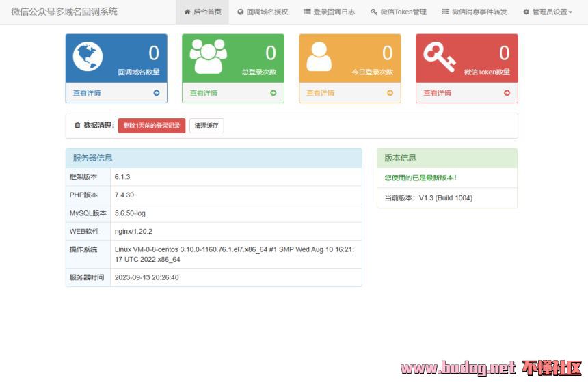Image resolution: width=588 pixels, height=382 pixels.
Task: View details link in green 总登录次数 card
Action: click(204, 93)
